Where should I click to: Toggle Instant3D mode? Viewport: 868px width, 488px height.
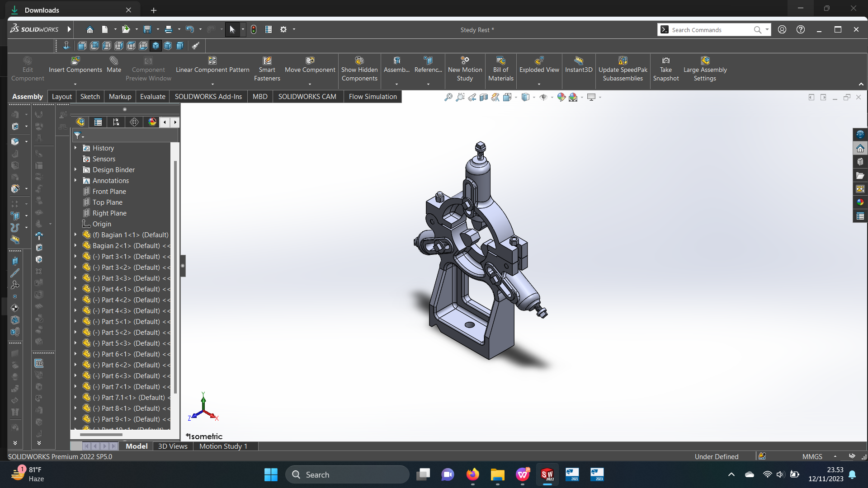(579, 65)
